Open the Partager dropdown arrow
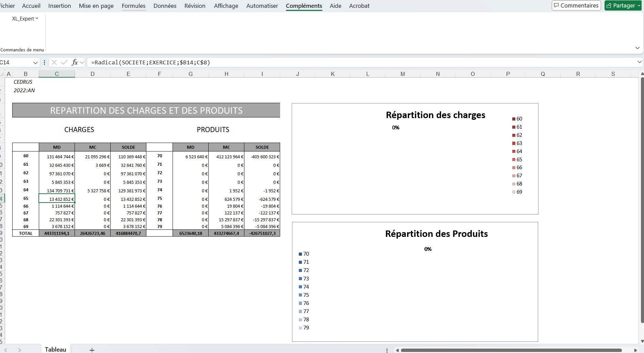644x353 pixels. tap(639, 6)
